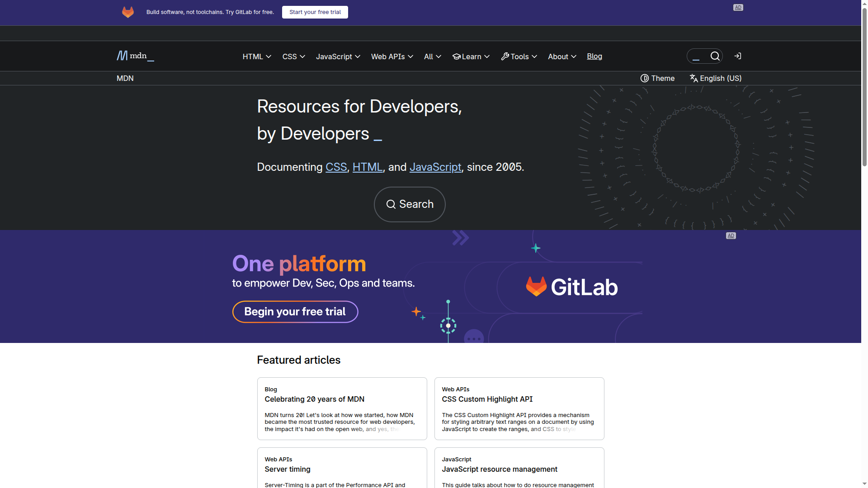Click the magnifier icon in header search
The image size is (868, 488).
(715, 56)
